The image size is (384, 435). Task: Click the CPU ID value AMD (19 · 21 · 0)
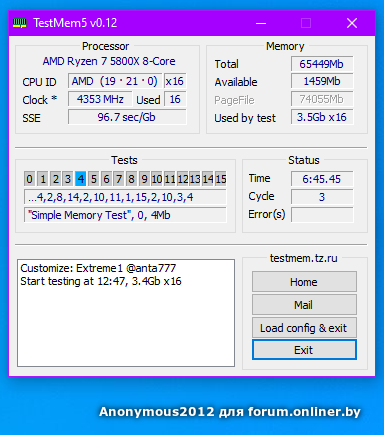coord(115,81)
